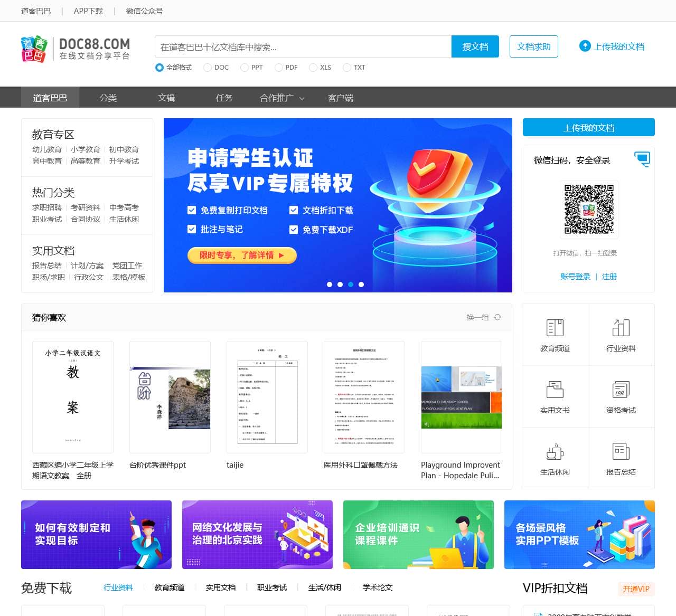
Task: Open the 任务 navigation tab
Action: pyautogui.click(x=224, y=98)
